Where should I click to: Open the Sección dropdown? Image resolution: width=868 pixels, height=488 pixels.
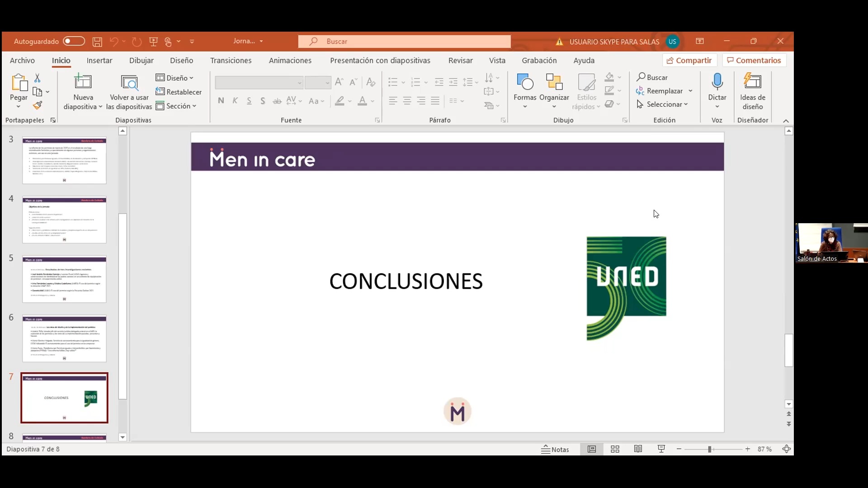pyautogui.click(x=176, y=106)
